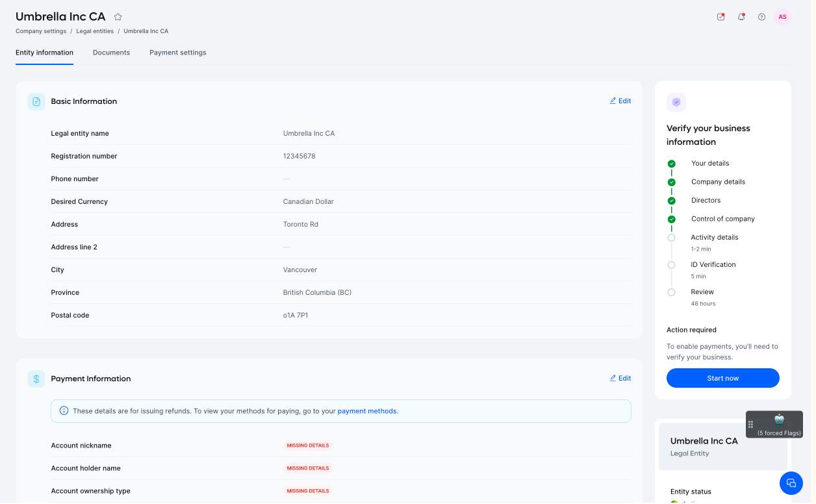Switch to the Entity information tab
816x504 pixels.
tap(44, 53)
